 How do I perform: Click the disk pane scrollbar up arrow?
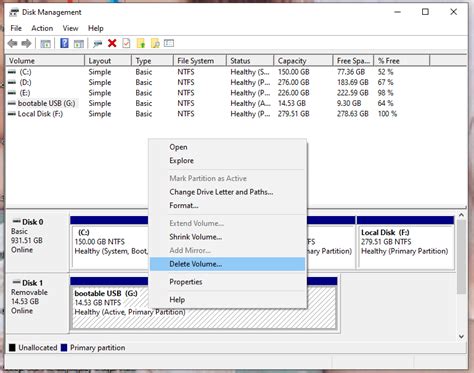(461, 216)
